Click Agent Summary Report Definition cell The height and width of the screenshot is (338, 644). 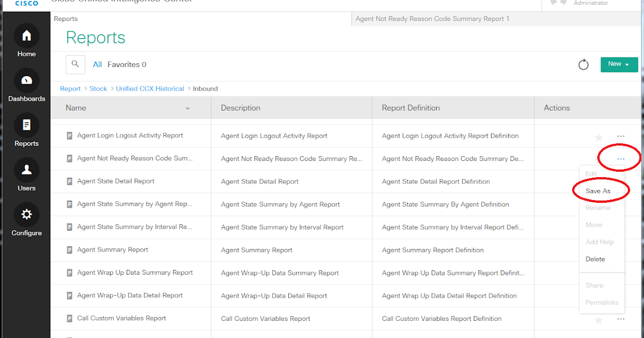click(x=433, y=250)
